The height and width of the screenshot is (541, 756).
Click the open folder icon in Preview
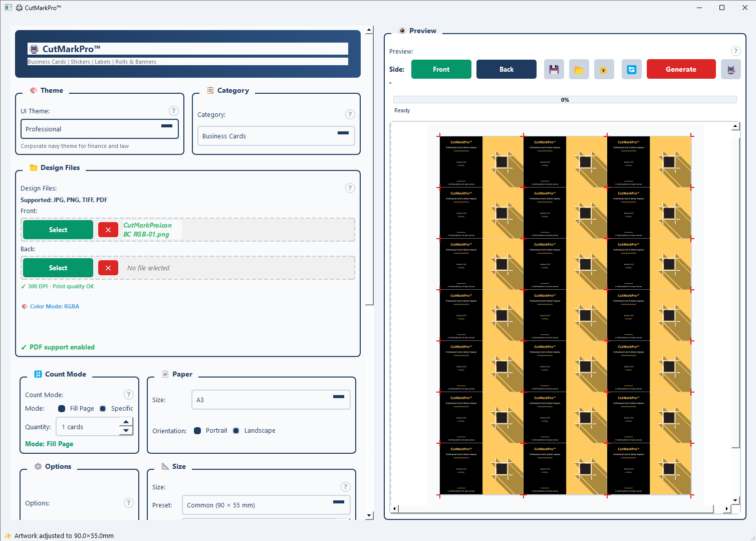pos(579,69)
